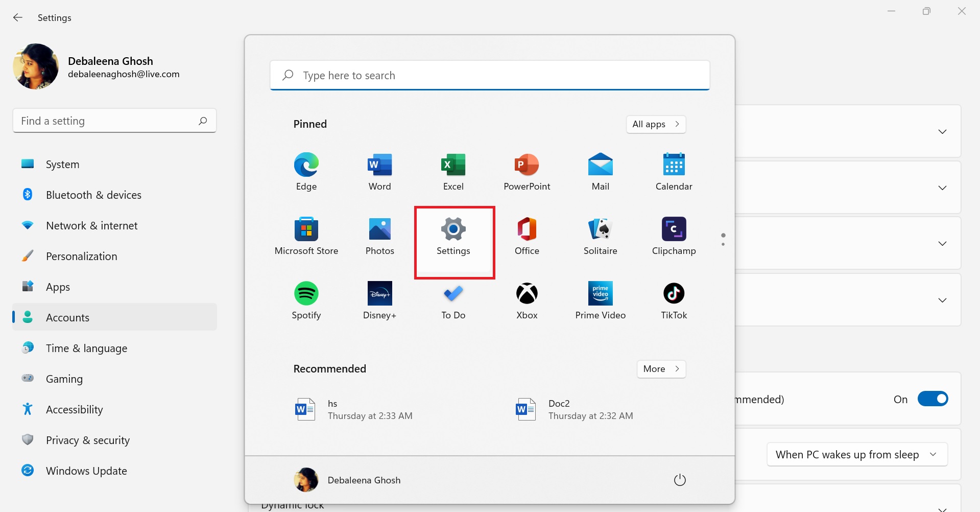980x512 pixels.
Task: Expand the fourth collapsed settings card
Action: (942, 300)
